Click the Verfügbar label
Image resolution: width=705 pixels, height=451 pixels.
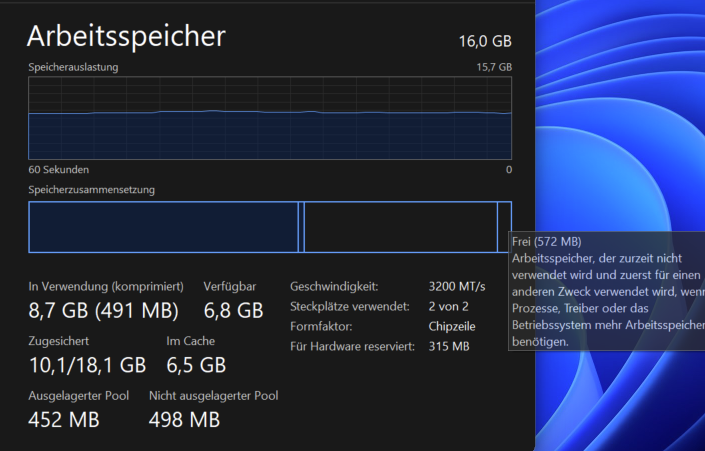230,286
